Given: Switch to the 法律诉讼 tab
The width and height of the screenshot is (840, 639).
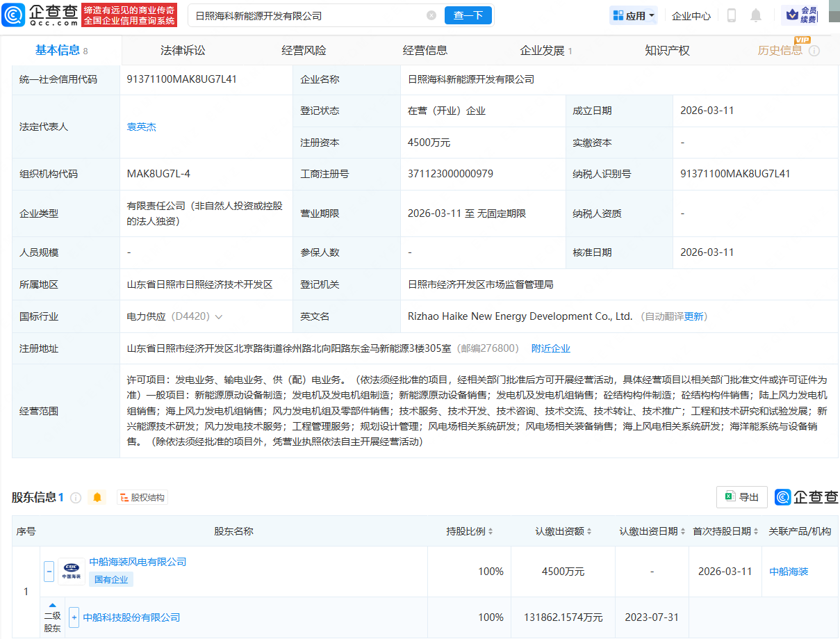Looking at the screenshot, I should pyautogui.click(x=183, y=51).
